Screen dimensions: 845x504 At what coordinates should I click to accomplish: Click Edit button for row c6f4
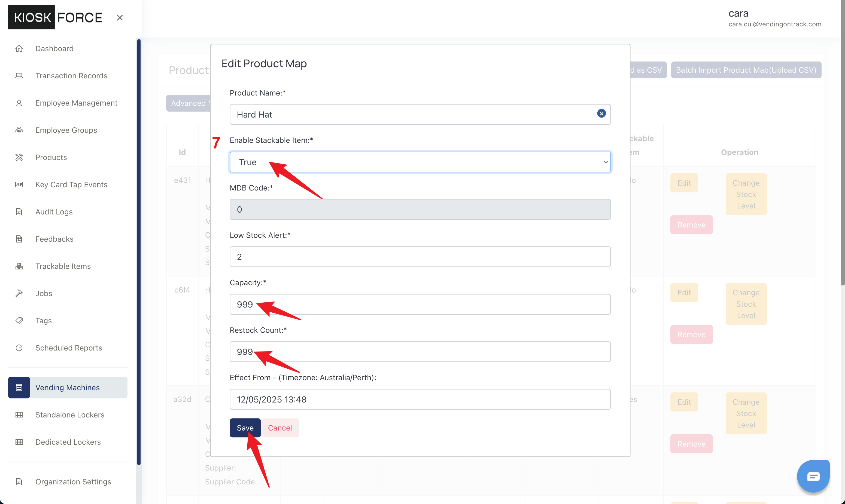point(684,293)
